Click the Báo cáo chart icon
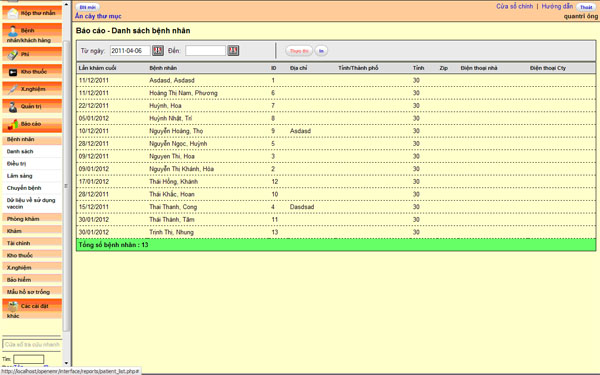 coord(13,124)
